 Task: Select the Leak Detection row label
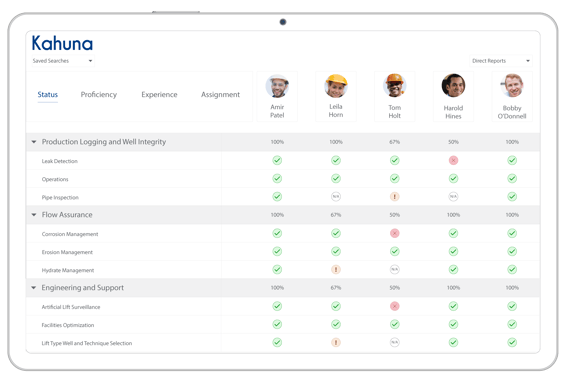pyautogui.click(x=59, y=161)
